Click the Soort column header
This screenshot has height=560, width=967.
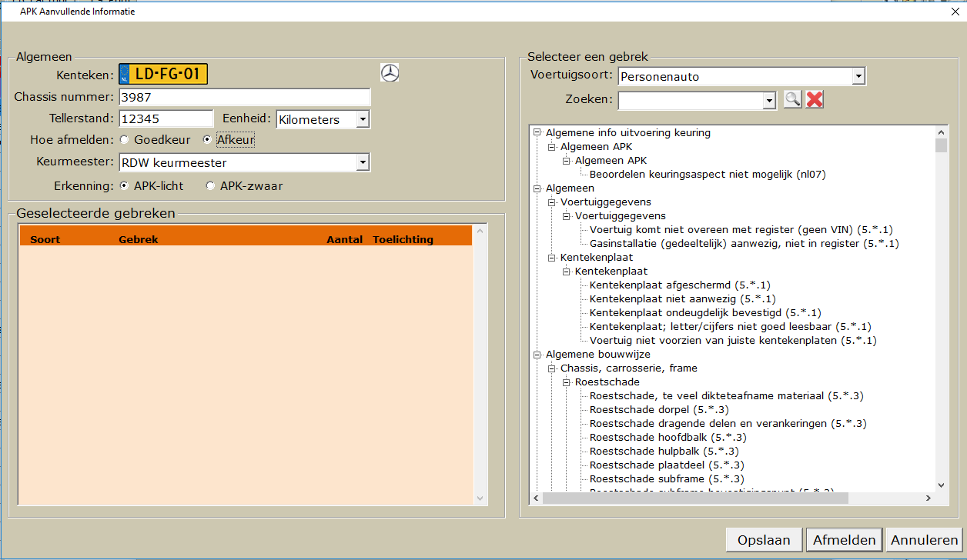tap(45, 239)
